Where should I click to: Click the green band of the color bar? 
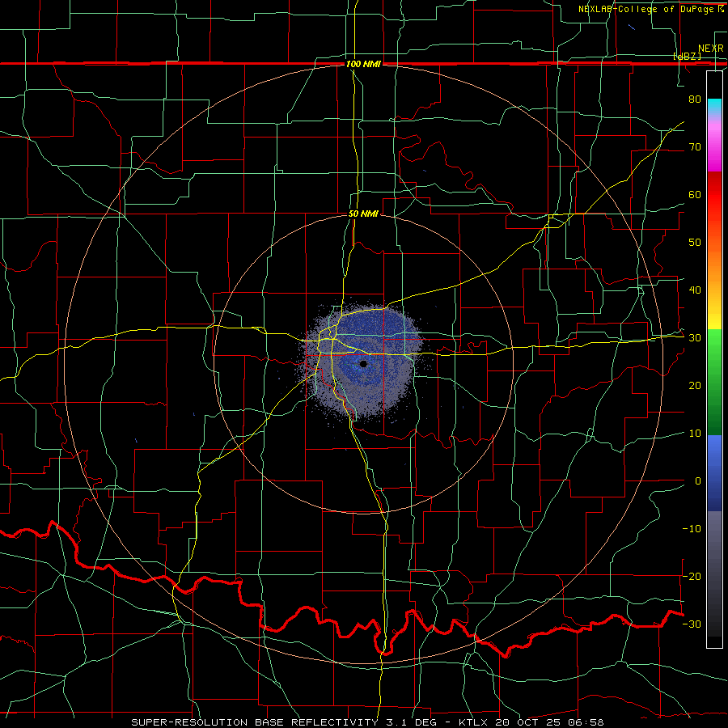pos(714,382)
